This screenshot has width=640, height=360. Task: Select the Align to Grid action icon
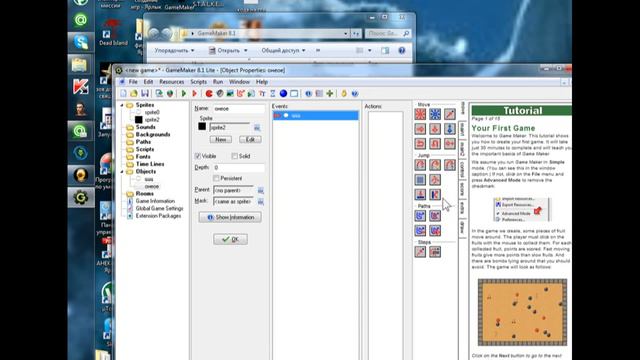coord(420,180)
